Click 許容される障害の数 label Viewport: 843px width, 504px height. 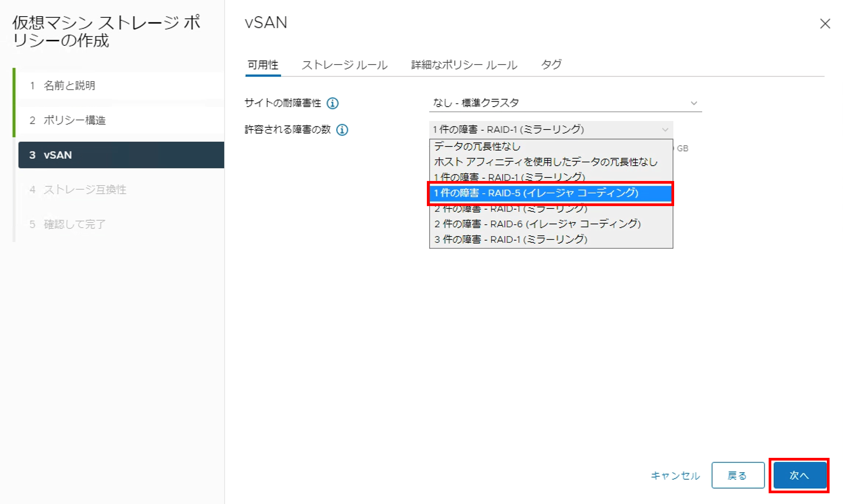tap(288, 130)
